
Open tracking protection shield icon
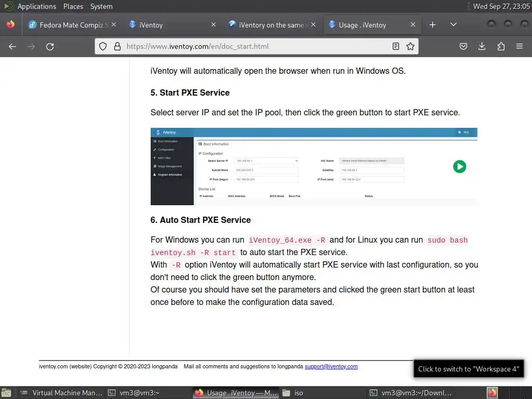pyautogui.click(x=103, y=46)
